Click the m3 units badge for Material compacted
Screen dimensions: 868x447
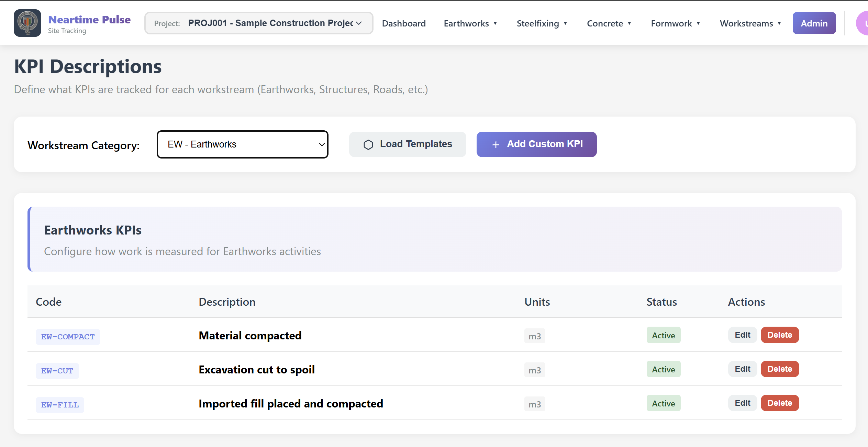(534, 336)
